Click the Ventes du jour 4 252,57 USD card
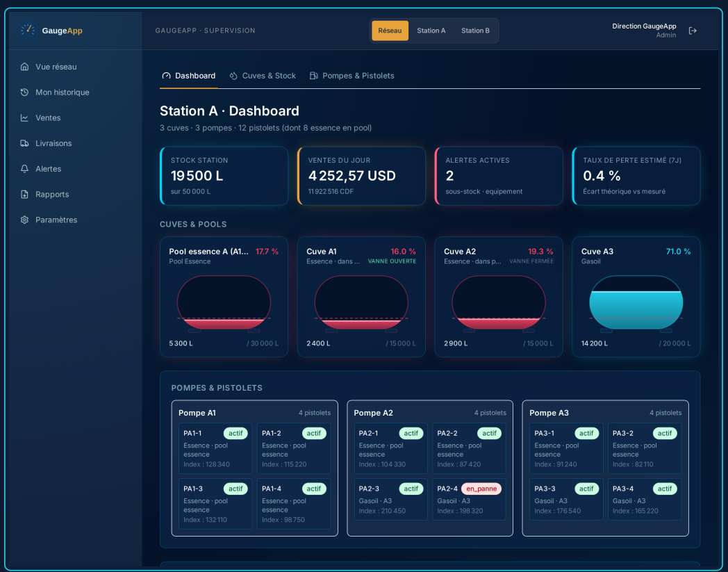The width and height of the screenshot is (728, 572). (361, 176)
